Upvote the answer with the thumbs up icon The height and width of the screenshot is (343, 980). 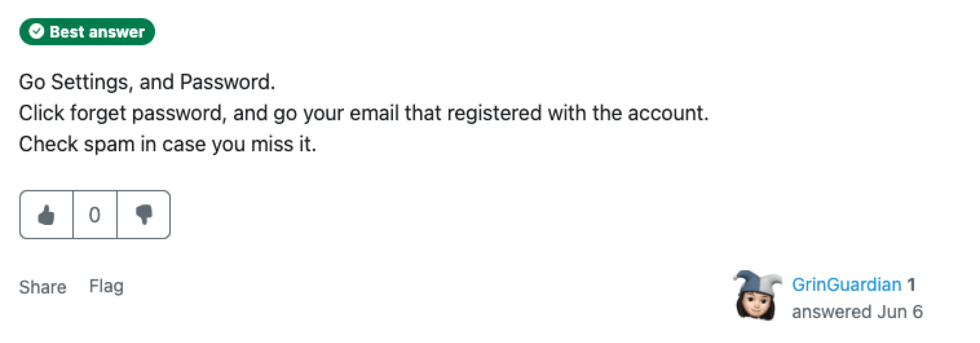coord(46,215)
